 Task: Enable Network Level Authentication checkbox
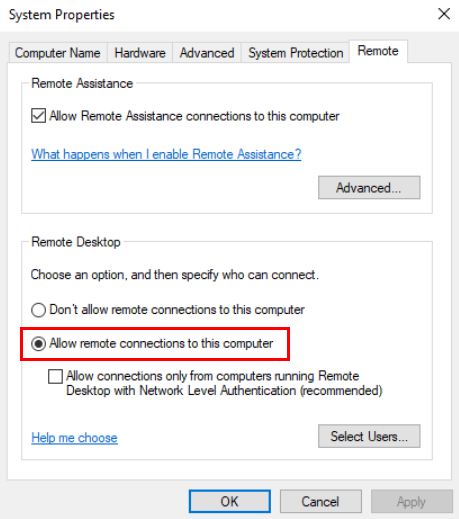click(x=55, y=376)
